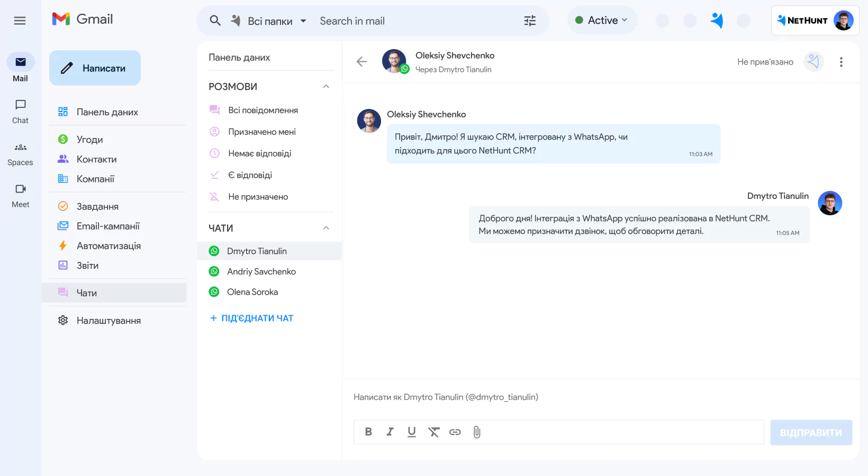Screen dimensions: 868x476
Task: Click the link-to-record NetHunt icon
Action: coord(813,62)
